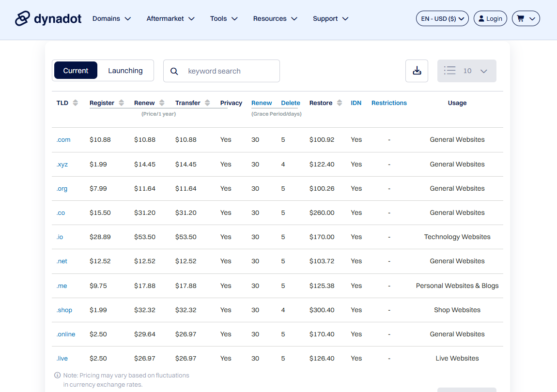
Task: Expand the EN - USD ($) currency selector
Action: click(x=442, y=18)
